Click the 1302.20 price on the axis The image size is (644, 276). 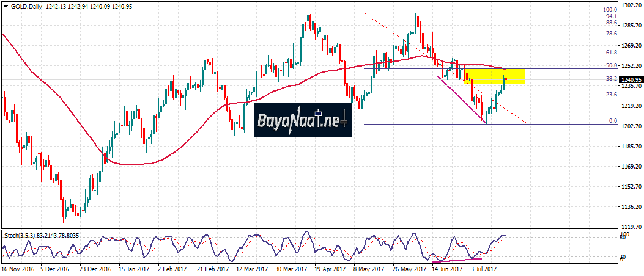pyautogui.click(x=631, y=5)
